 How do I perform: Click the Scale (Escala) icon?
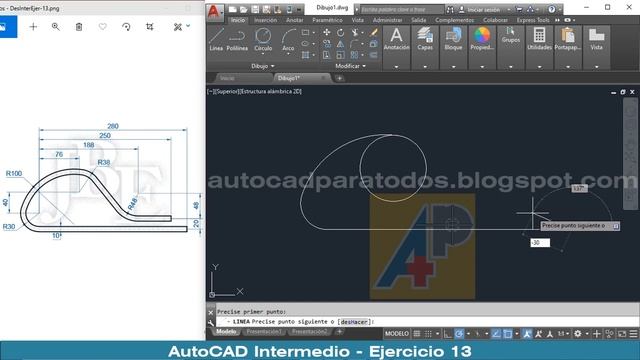[x=340, y=55]
